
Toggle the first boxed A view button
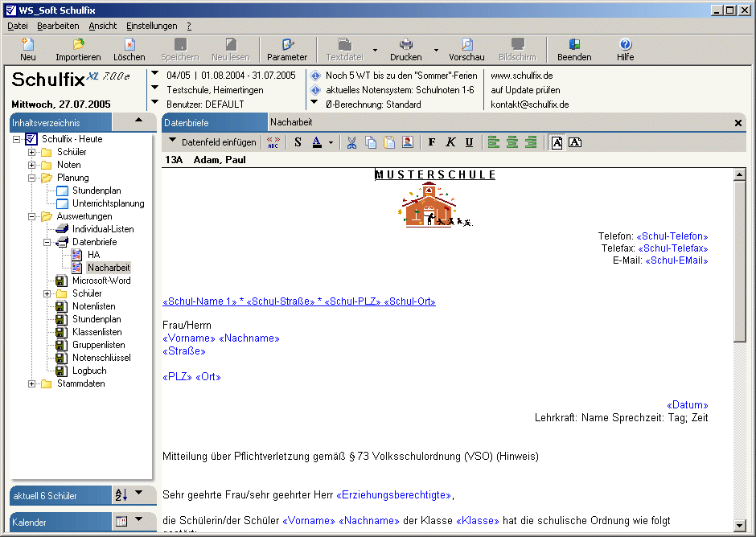[x=557, y=142]
